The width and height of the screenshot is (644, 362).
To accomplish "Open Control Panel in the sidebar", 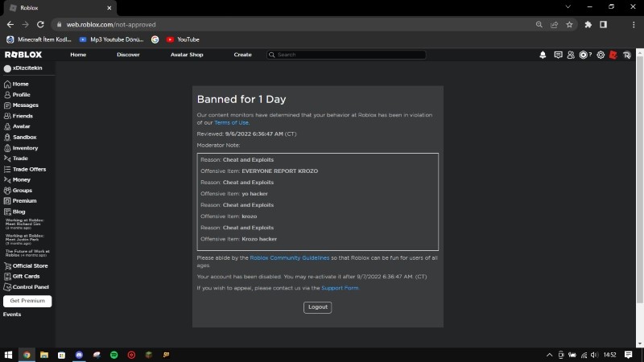I will click(27, 287).
